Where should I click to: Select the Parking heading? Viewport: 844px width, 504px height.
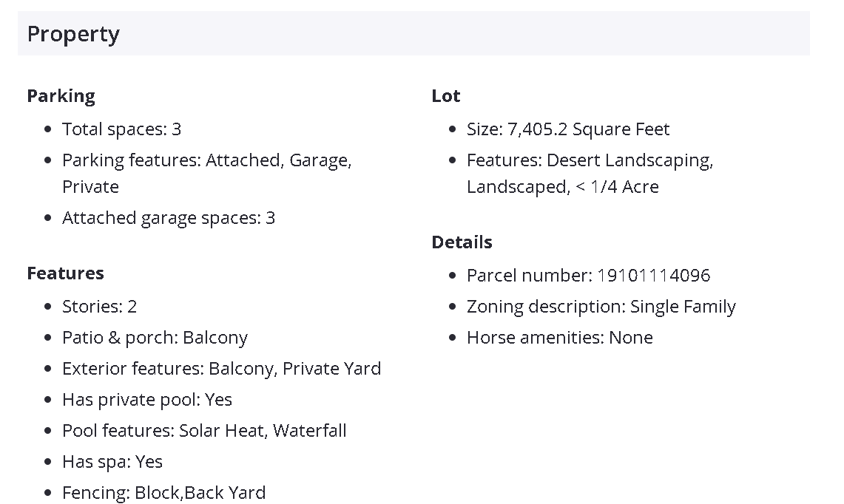pos(61,96)
